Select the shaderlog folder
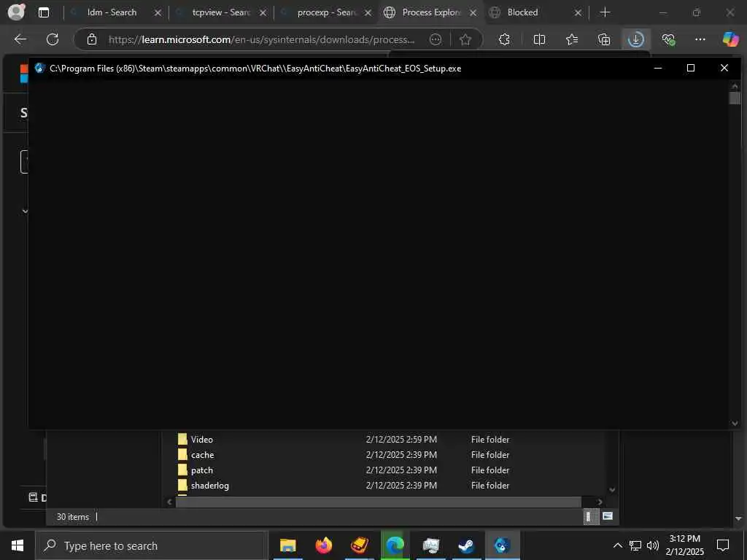Viewport: 747px width, 560px height. 209,485
